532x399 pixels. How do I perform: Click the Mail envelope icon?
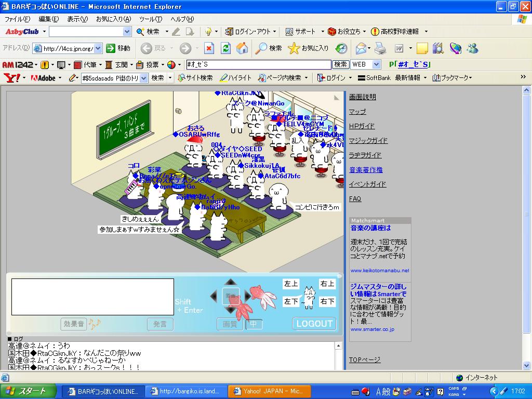click(361, 48)
